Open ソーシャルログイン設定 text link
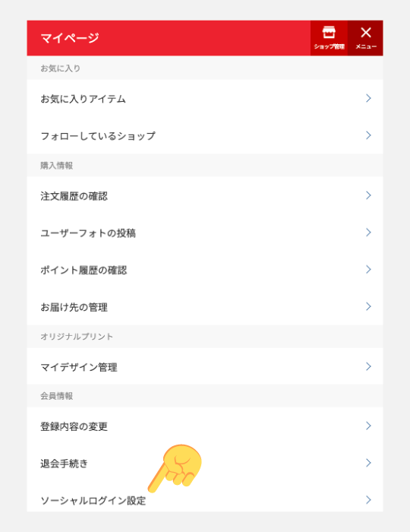 [x=93, y=500]
